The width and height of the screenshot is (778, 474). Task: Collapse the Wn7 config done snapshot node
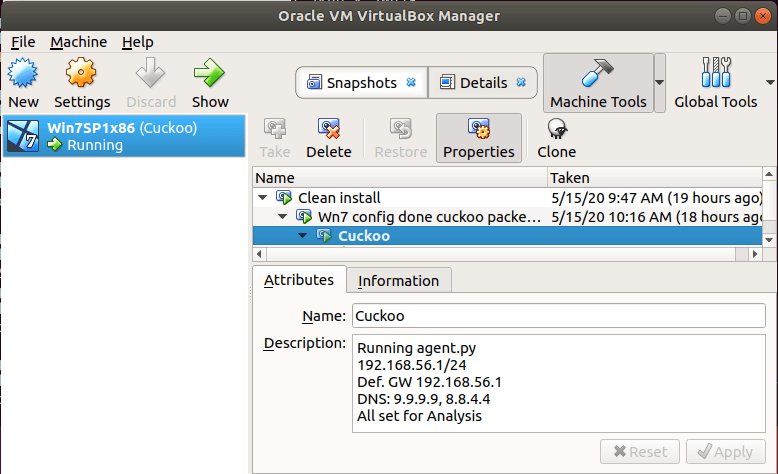282,216
